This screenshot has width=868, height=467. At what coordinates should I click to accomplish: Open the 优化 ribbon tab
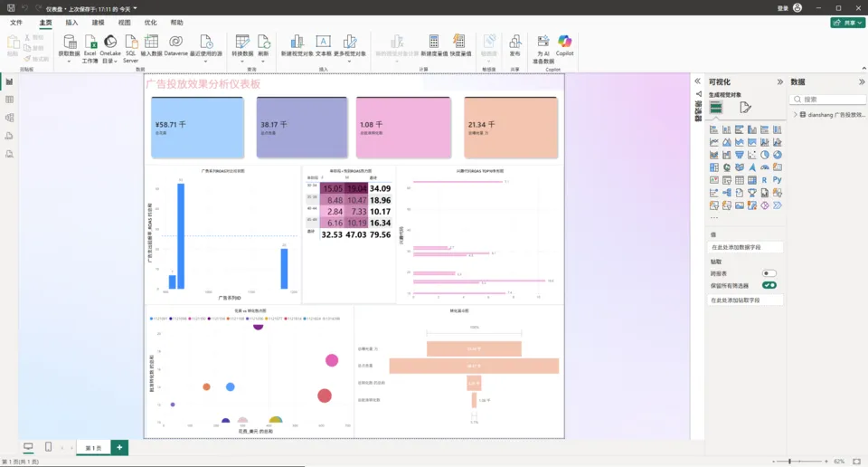[x=151, y=23]
